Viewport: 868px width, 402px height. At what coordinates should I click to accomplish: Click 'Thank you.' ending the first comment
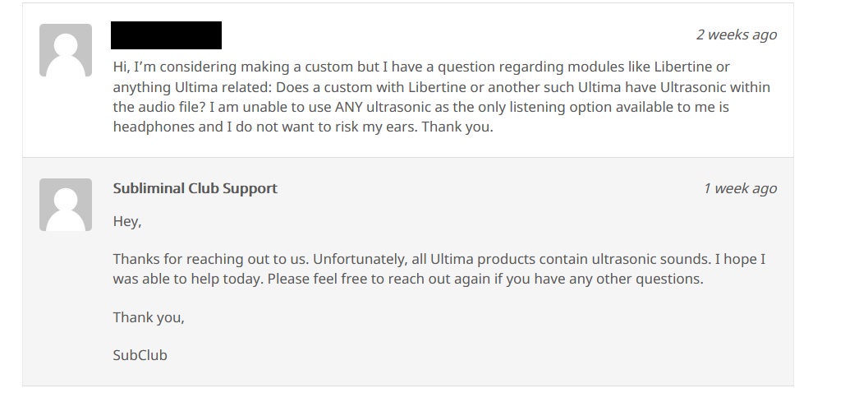(457, 127)
